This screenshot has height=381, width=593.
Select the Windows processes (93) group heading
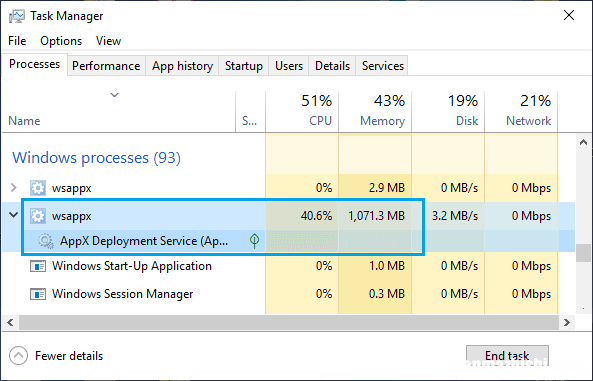96,158
